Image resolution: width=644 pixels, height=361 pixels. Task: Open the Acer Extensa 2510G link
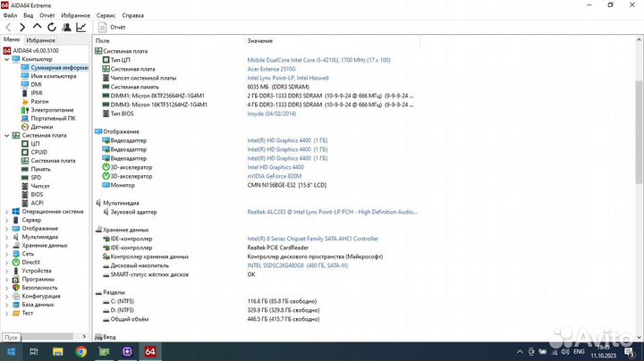tap(271, 69)
